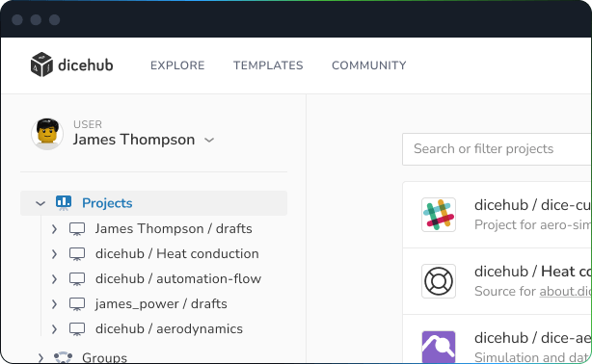Collapse the Projects tree section
Image resolution: width=592 pixels, height=364 pixels.
click(x=40, y=204)
